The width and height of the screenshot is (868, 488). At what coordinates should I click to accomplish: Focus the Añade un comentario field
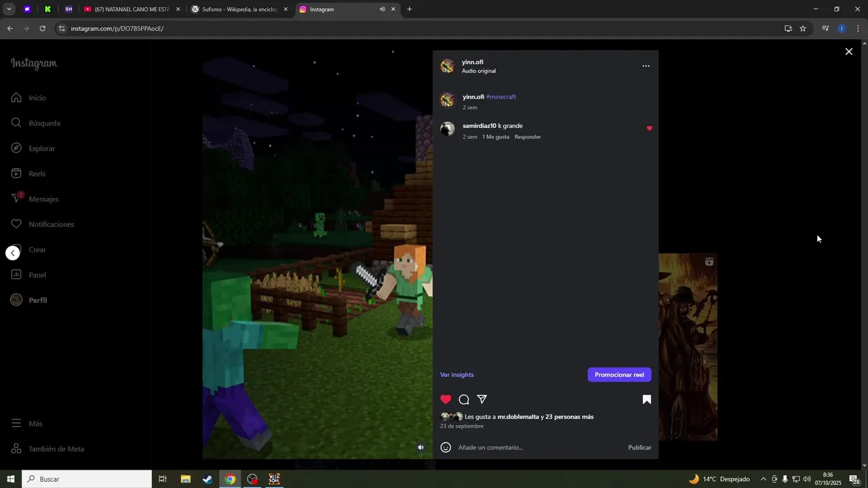539,447
